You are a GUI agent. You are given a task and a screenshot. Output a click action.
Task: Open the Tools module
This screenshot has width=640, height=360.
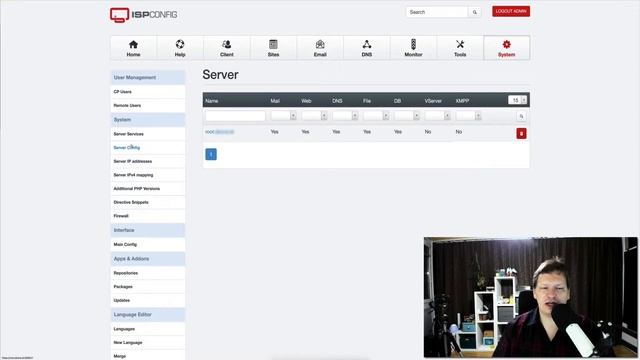[460, 48]
